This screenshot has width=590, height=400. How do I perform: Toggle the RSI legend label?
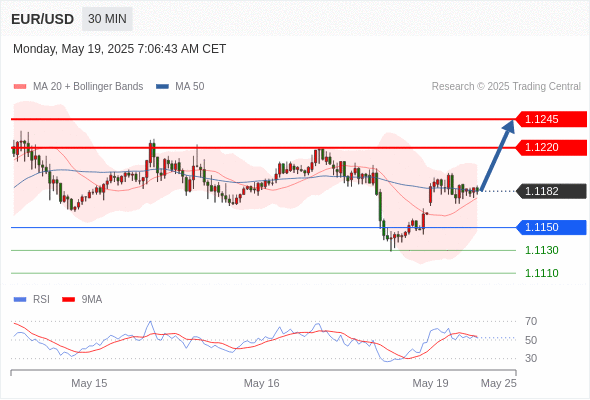tap(41, 300)
